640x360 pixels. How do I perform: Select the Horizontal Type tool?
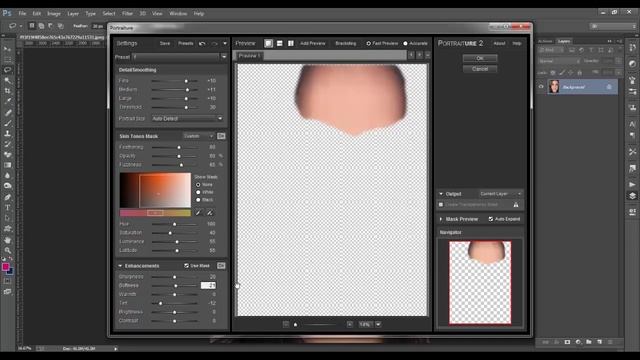[x=7, y=208]
